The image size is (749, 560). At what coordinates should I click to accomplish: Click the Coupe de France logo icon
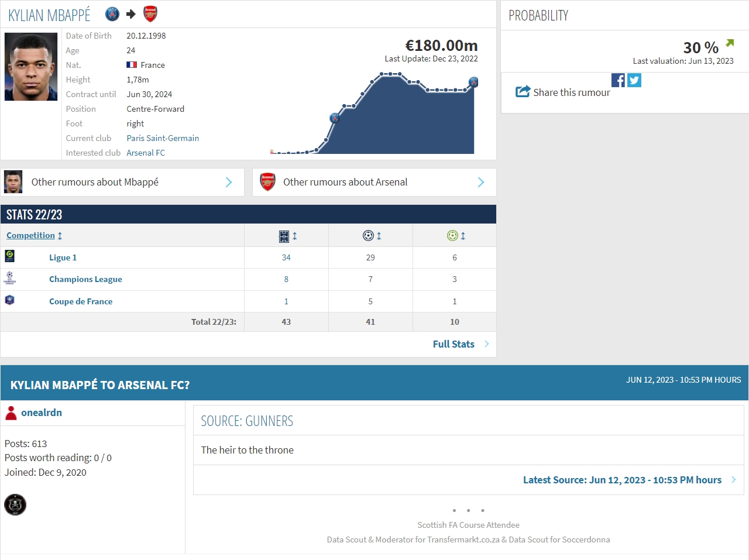coord(9,300)
